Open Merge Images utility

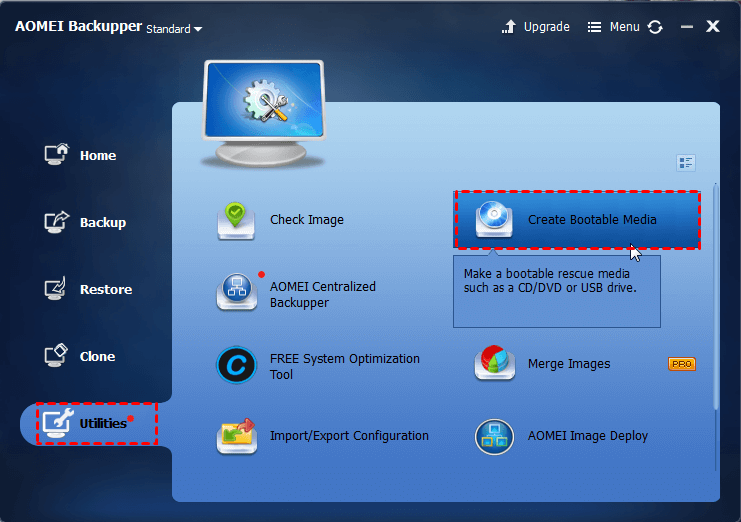pos(569,364)
